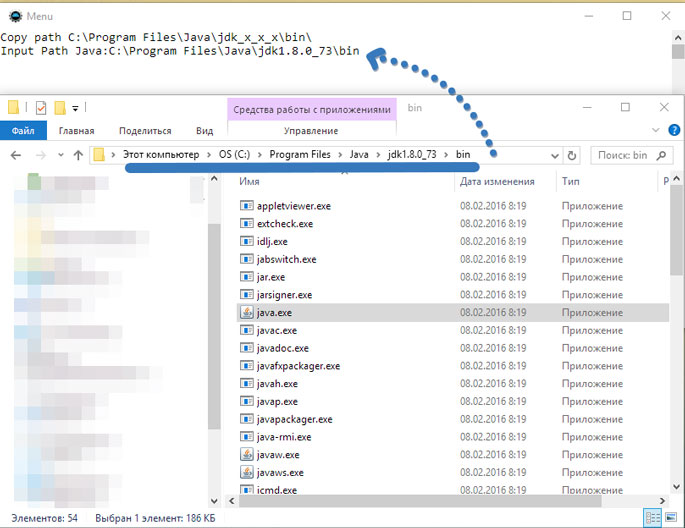Click the java.exe Java cup icon
The image size is (685, 528).
pyautogui.click(x=246, y=312)
